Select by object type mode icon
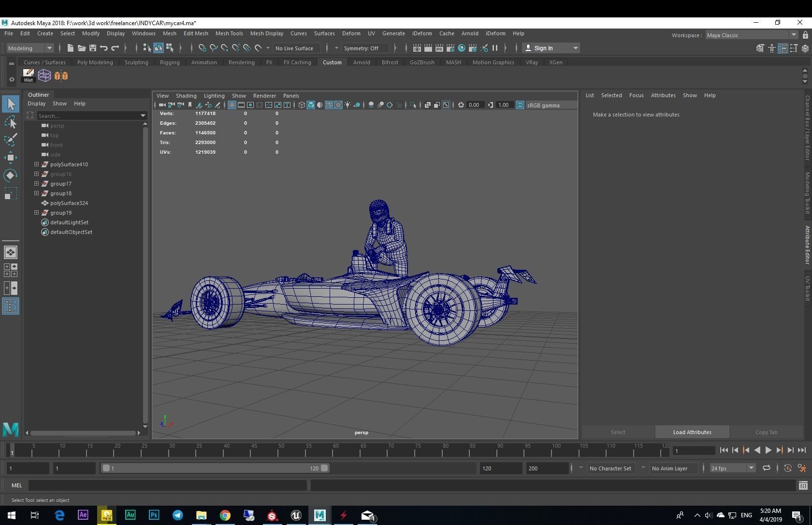 click(x=159, y=48)
